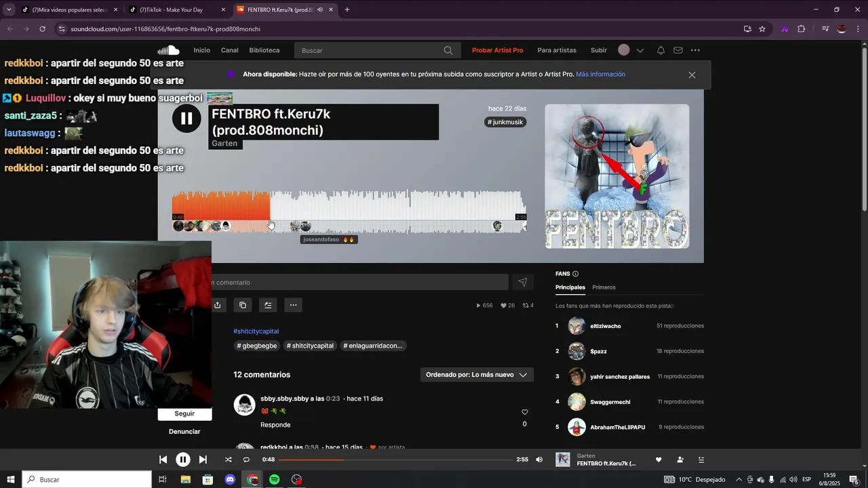The image size is (868, 488).
Task: Open Para artistas link
Action: 557,50
